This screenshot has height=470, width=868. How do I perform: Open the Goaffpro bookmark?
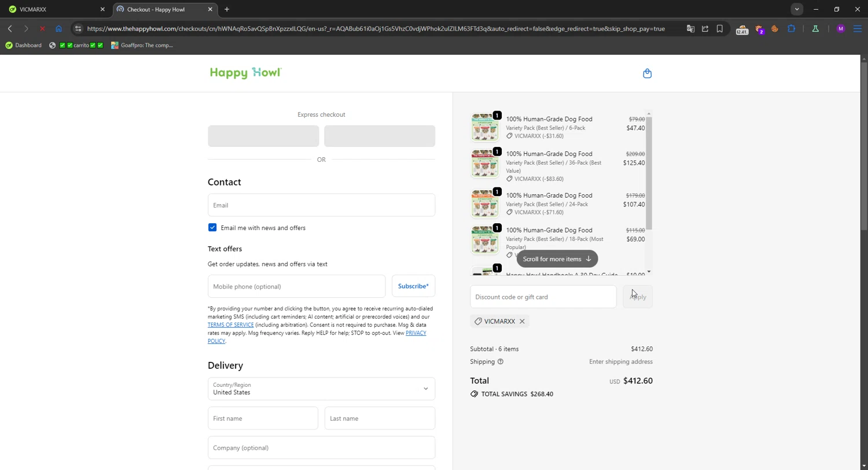tap(142, 45)
